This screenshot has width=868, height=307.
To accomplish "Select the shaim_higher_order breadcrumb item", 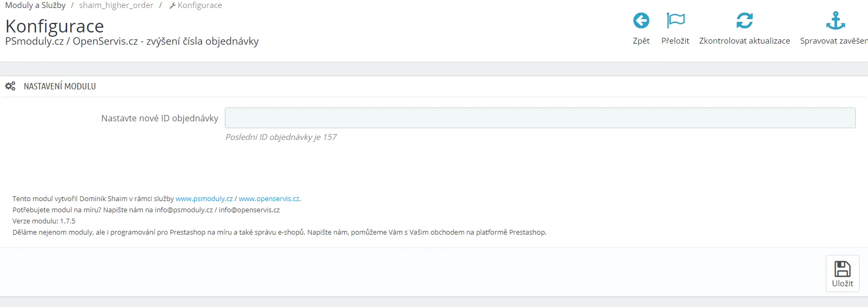I will tap(116, 5).
